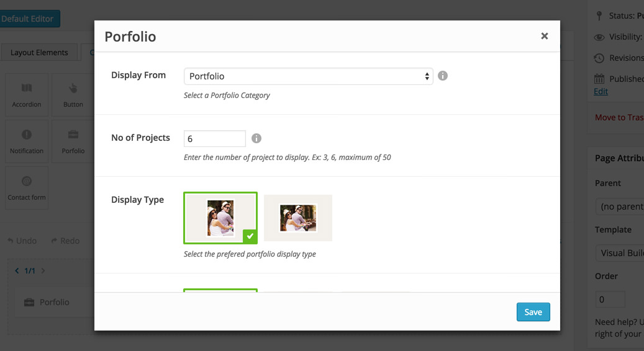Click the Revisions history icon
Screen dimensions: 644x351
click(x=599, y=58)
